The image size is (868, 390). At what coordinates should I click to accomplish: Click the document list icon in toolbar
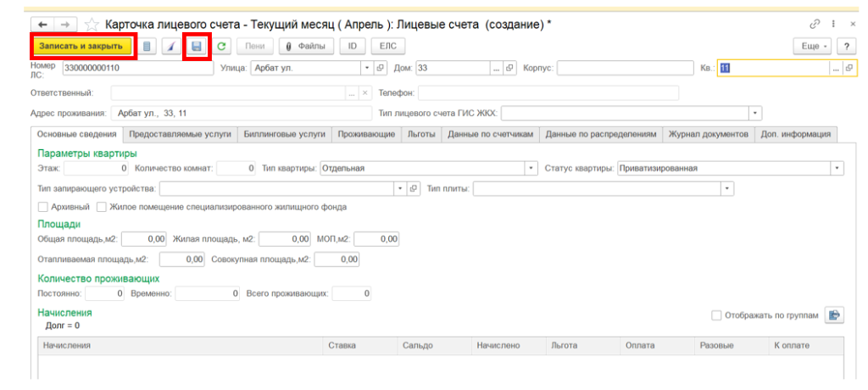pos(148,46)
